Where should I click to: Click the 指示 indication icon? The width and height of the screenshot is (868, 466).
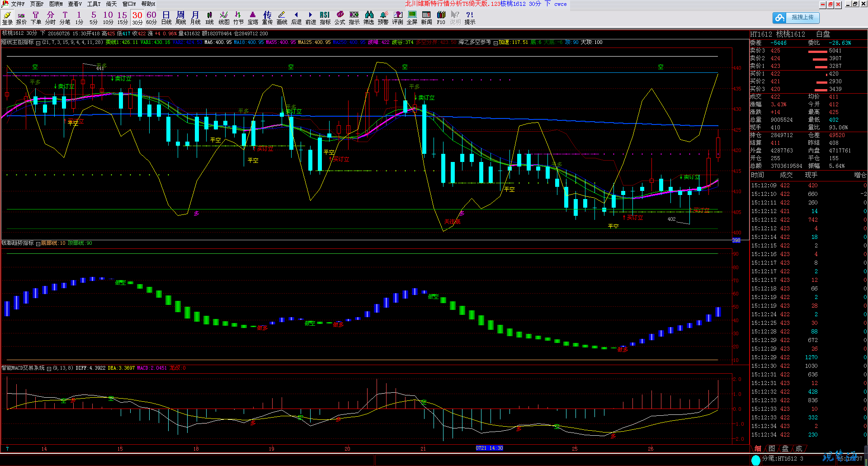click(x=354, y=18)
